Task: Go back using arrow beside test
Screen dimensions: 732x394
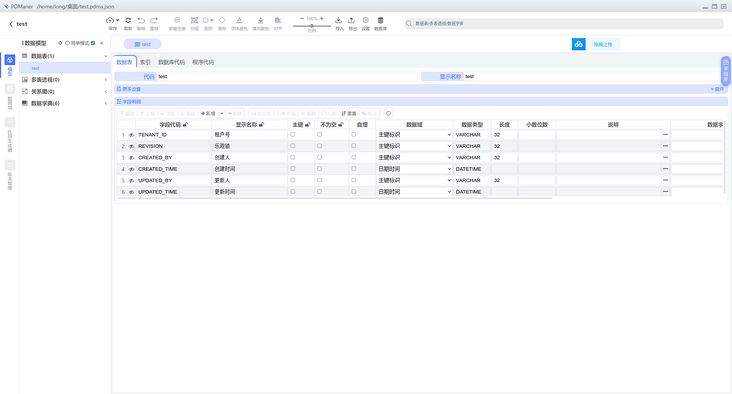Action: point(11,24)
